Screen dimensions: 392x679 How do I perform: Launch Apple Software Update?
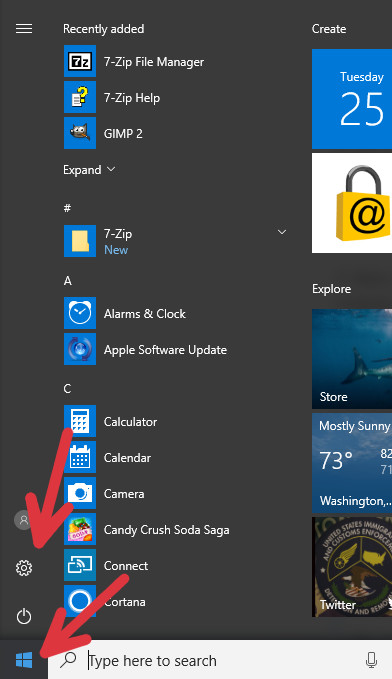[x=80, y=349]
